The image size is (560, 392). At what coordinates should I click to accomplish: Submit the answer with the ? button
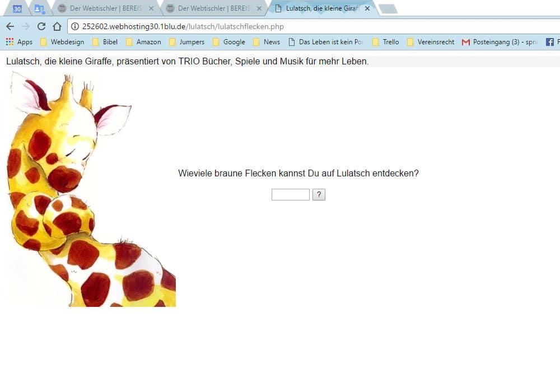(x=319, y=194)
